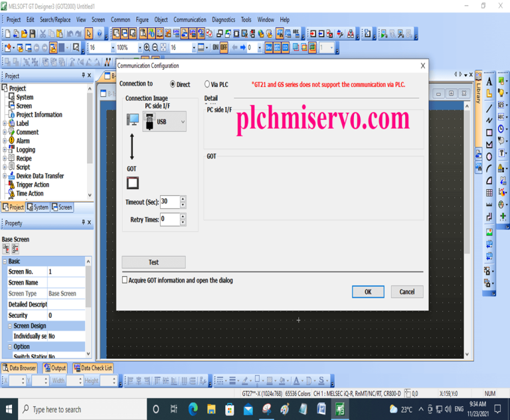Click the Paste clipboard icon
The width and height of the screenshot is (510, 420).
60,33
